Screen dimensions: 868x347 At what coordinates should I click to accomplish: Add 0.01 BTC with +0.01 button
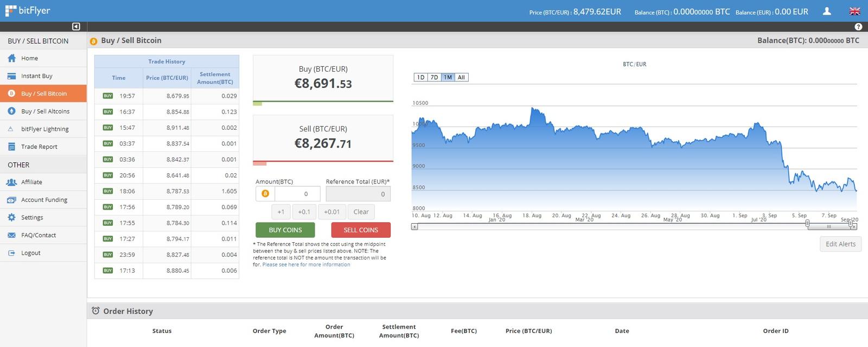coord(332,212)
